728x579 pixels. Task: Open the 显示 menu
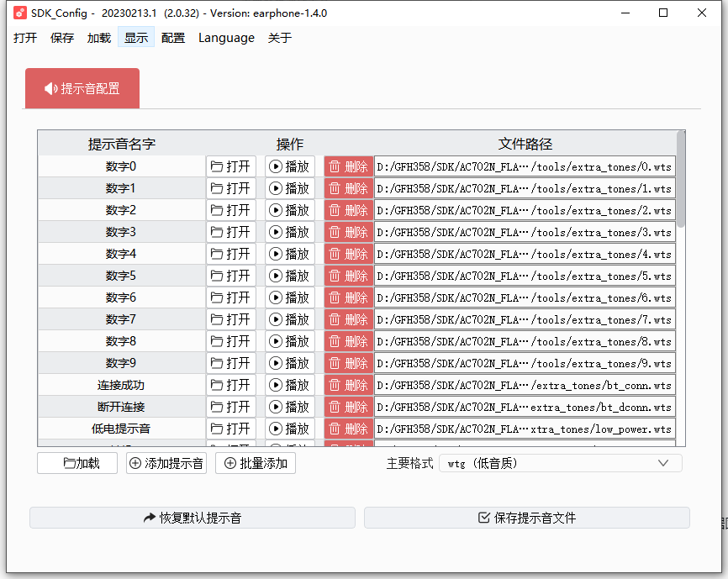point(136,38)
